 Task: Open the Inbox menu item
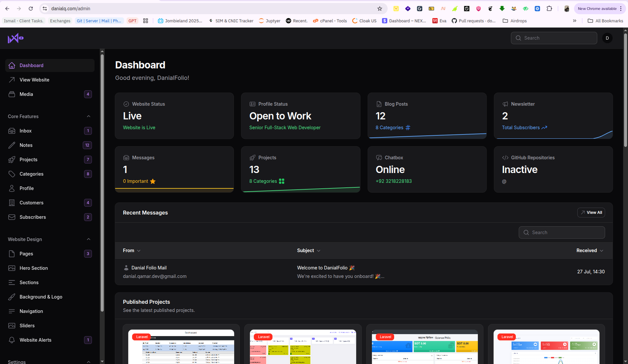[x=50, y=131]
